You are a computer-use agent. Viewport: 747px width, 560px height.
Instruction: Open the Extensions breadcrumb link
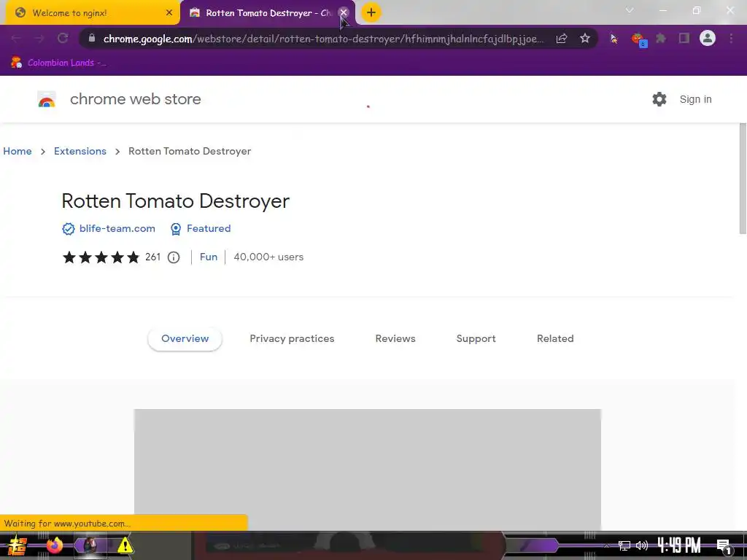(80, 151)
